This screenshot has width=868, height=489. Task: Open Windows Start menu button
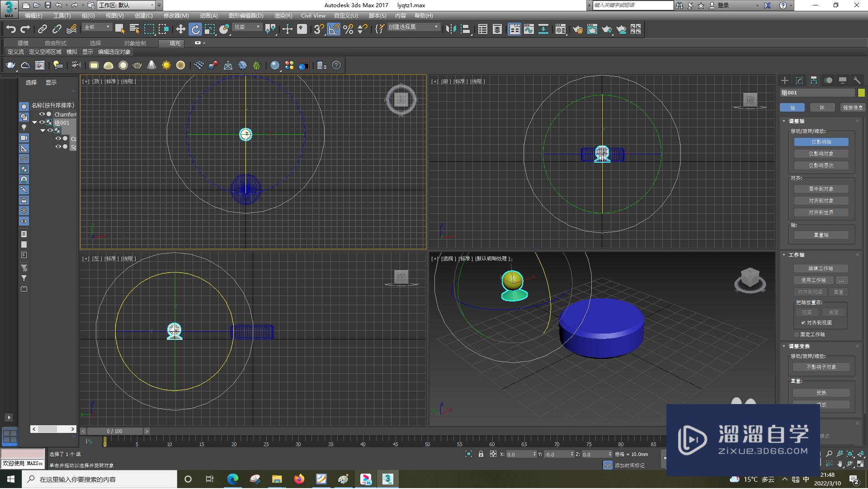(x=11, y=479)
